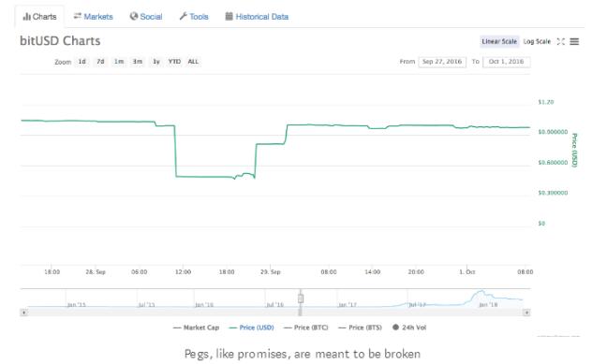
Task: Click the navigator range handle
Action: (301, 298)
